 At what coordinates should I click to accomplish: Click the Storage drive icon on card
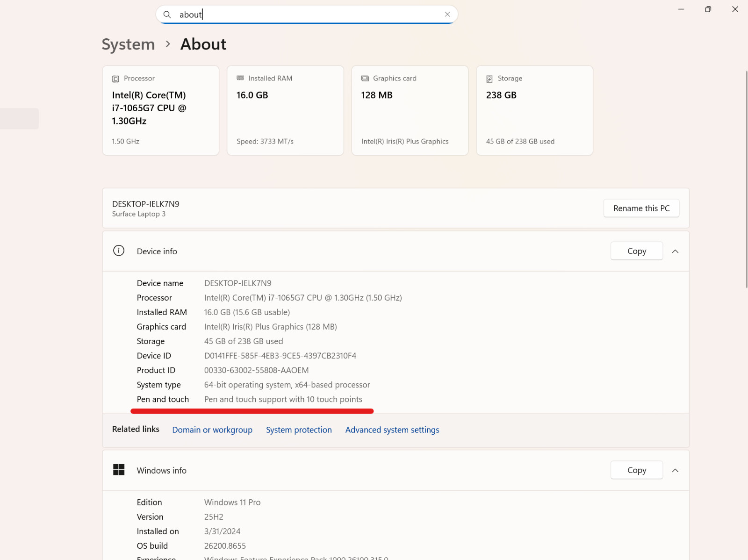489,79
